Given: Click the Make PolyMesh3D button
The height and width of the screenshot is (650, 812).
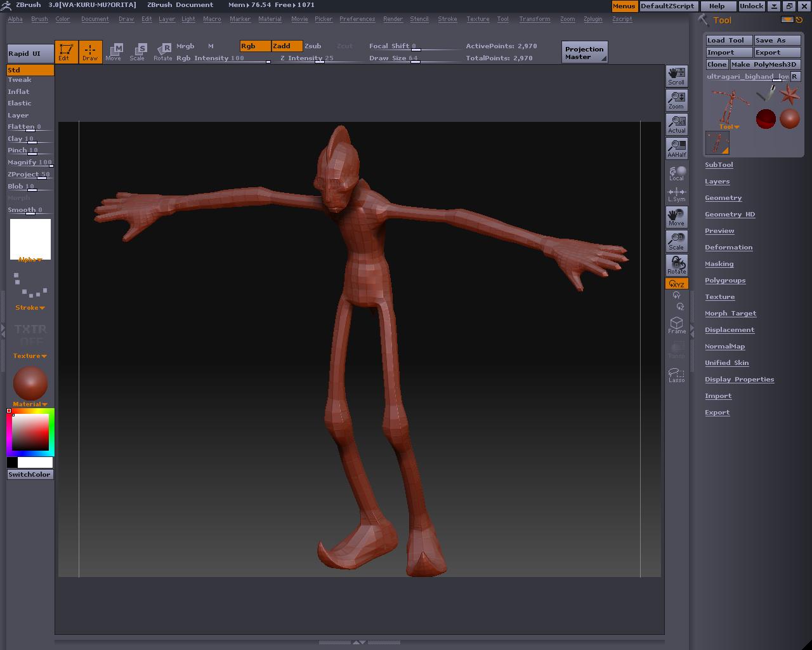Looking at the screenshot, I should pos(763,64).
